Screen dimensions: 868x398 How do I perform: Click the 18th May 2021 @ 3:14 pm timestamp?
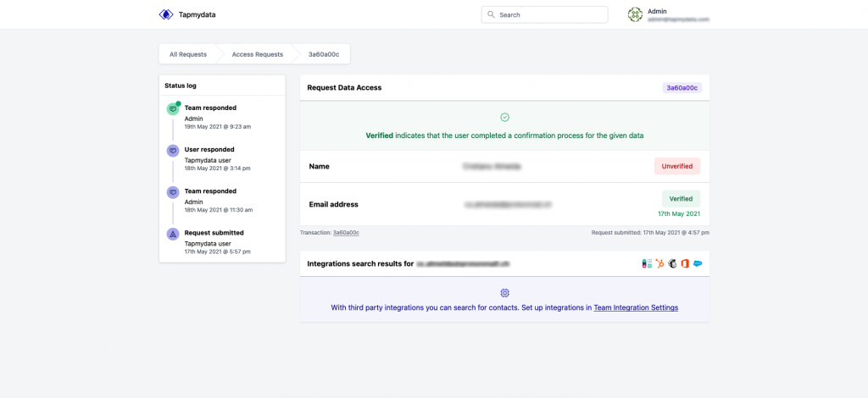click(217, 168)
